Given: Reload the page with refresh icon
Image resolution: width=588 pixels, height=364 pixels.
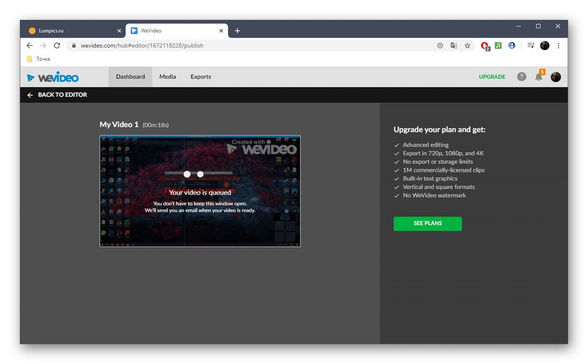Looking at the screenshot, I should point(57,45).
